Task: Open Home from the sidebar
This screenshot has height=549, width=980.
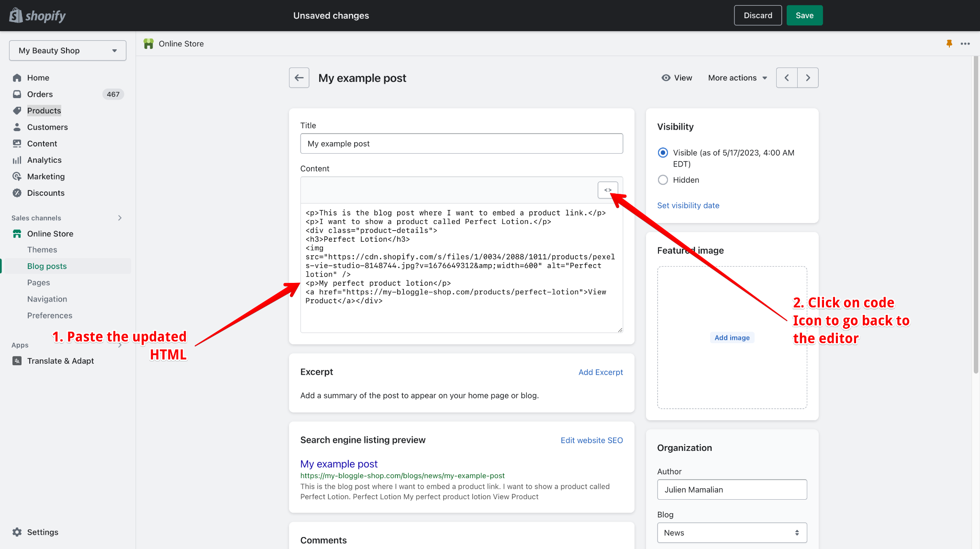Action: tap(38, 77)
